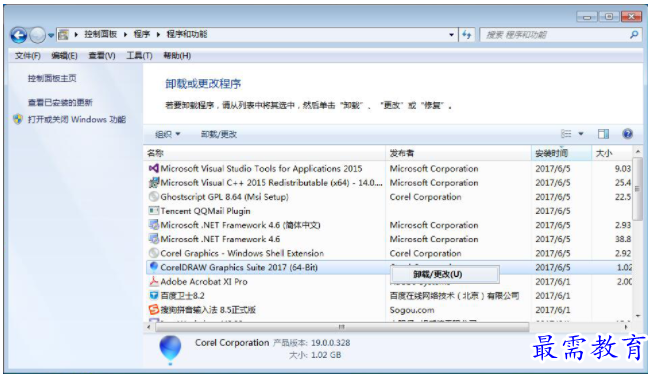The width and height of the screenshot is (654, 379).
Task: Click the 搜狗拼音输入法 icon
Action: (x=153, y=310)
